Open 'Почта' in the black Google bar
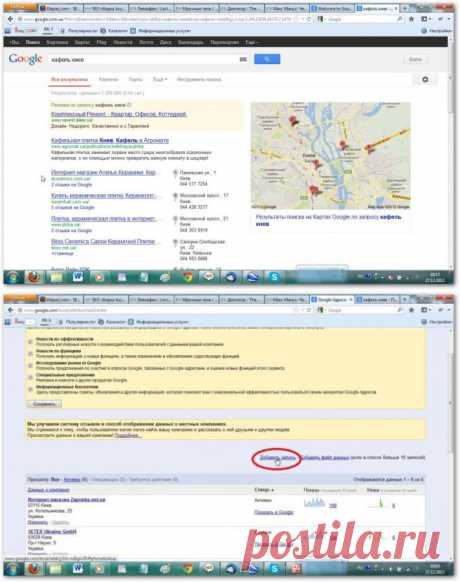This screenshot has width=460, height=582. [x=146, y=42]
